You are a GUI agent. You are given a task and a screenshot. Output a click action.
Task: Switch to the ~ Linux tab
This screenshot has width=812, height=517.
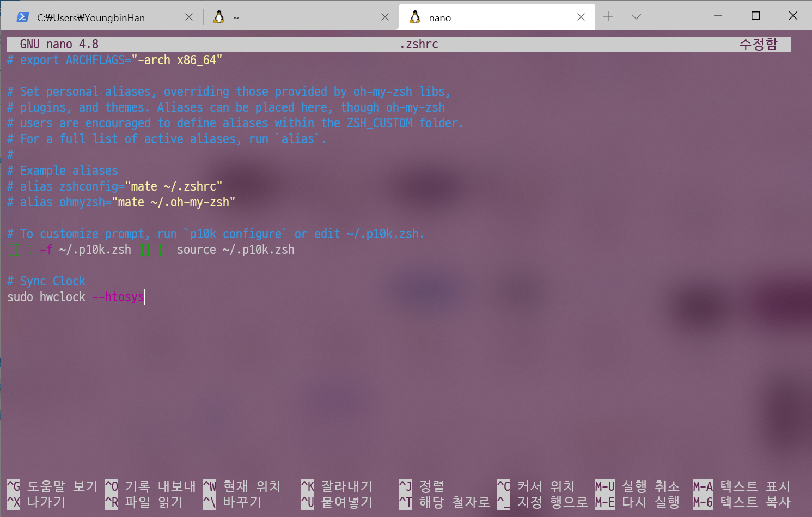(x=294, y=18)
